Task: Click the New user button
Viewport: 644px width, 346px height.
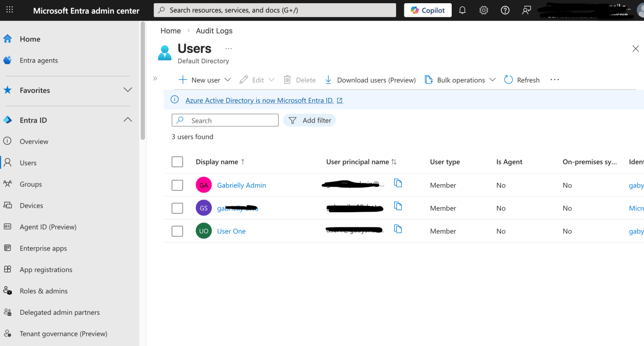Action: pyautogui.click(x=199, y=80)
